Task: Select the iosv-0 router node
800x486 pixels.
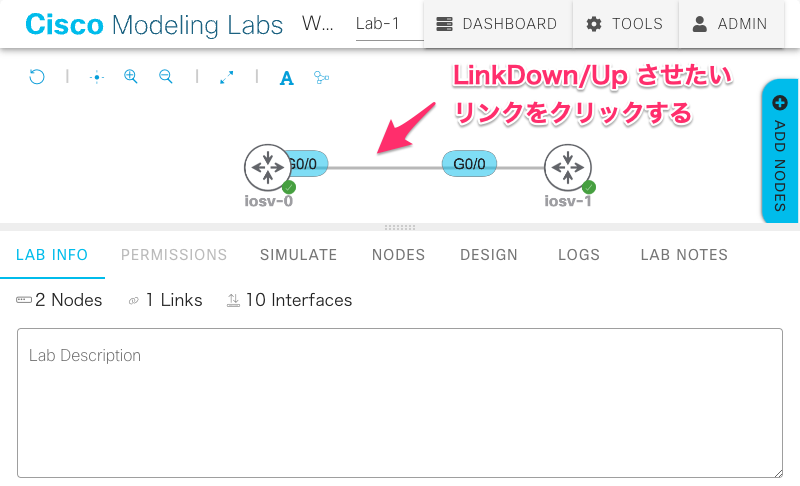Action: (x=268, y=167)
